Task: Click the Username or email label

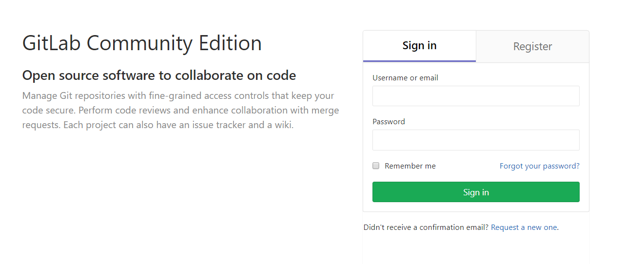Action: (x=405, y=78)
